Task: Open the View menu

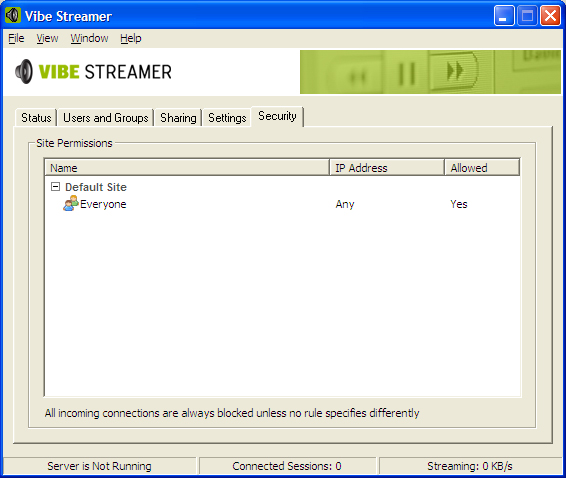Action: tap(47, 38)
